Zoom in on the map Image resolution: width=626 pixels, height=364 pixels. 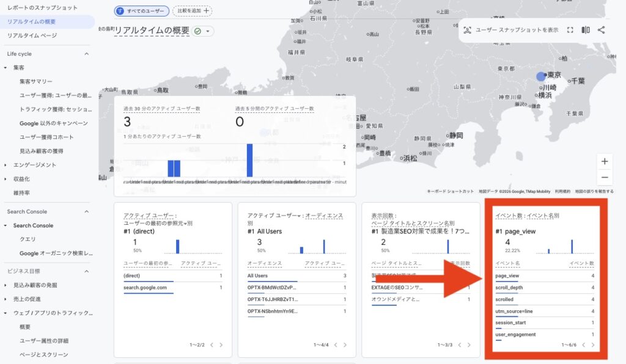point(605,162)
